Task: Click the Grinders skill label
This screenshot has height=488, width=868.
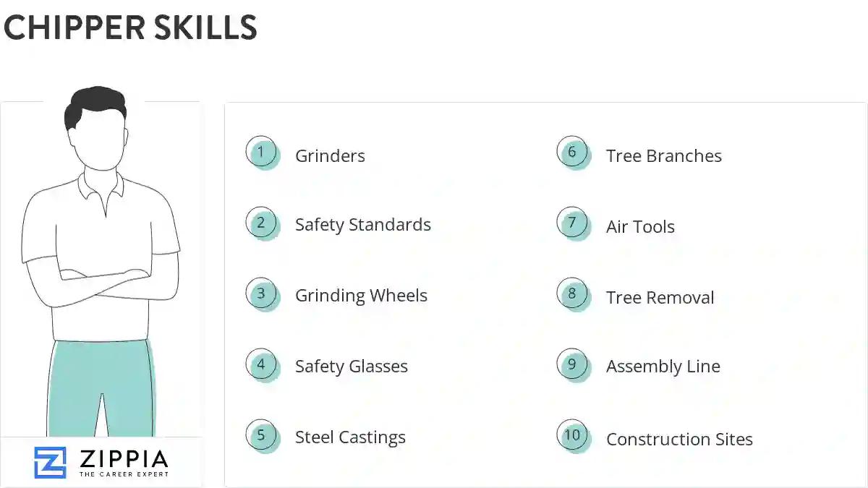Action: (x=330, y=156)
